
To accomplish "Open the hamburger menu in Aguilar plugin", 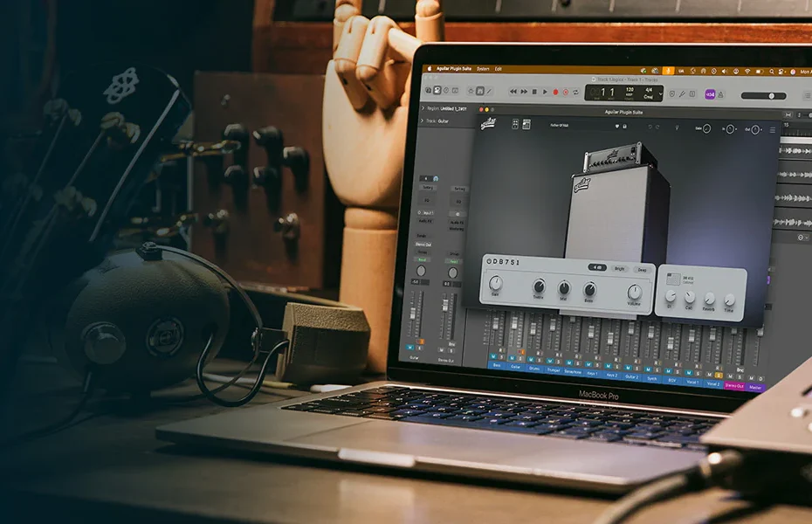I will pyautogui.click(x=772, y=130).
